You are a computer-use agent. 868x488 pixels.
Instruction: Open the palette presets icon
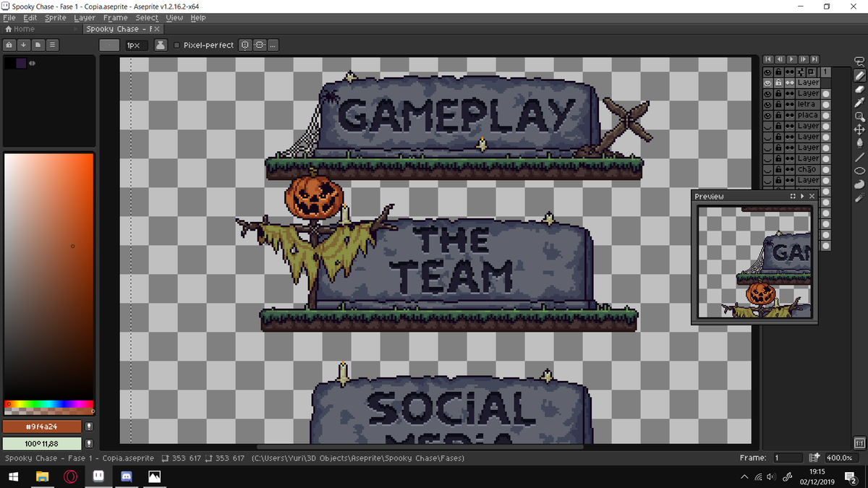coord(38,45)
